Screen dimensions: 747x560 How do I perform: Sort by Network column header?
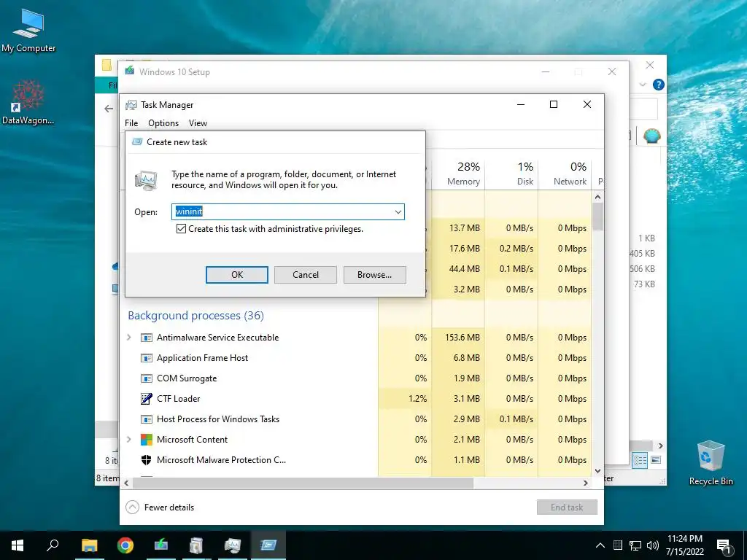pos(565,174)
